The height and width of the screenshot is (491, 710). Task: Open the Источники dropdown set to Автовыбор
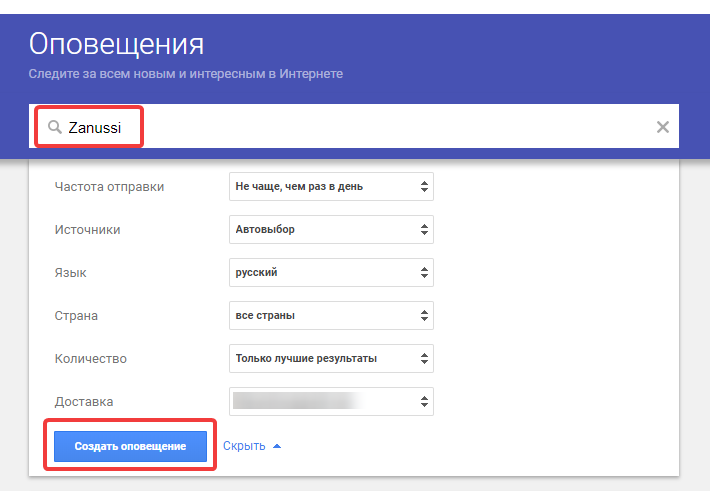[x=331, y=230]
